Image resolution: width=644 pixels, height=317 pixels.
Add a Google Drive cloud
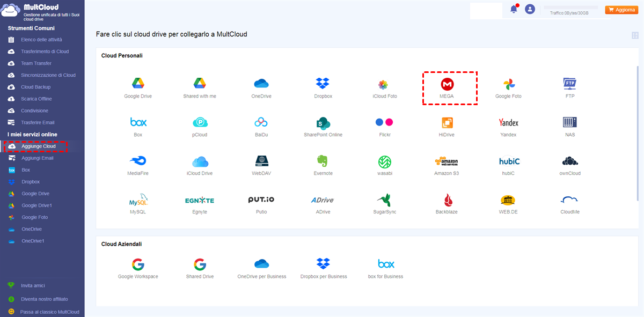coord(138,84)
